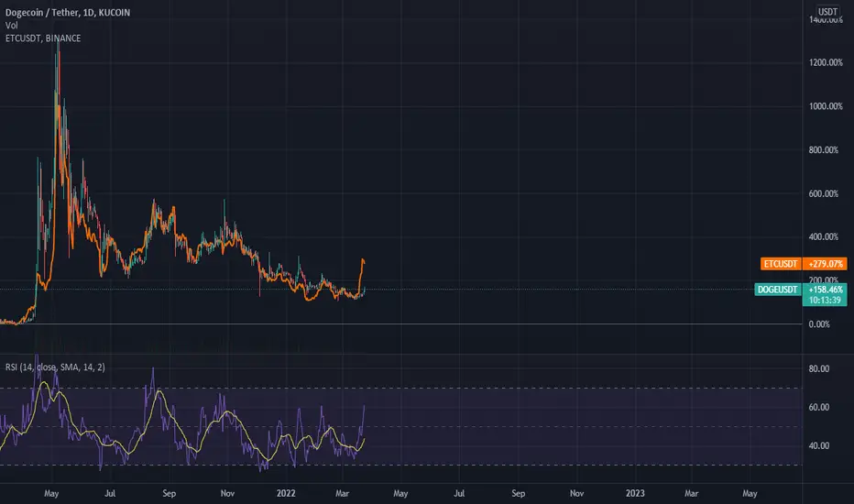Click the 400.00% price axis label

point(824,237)
